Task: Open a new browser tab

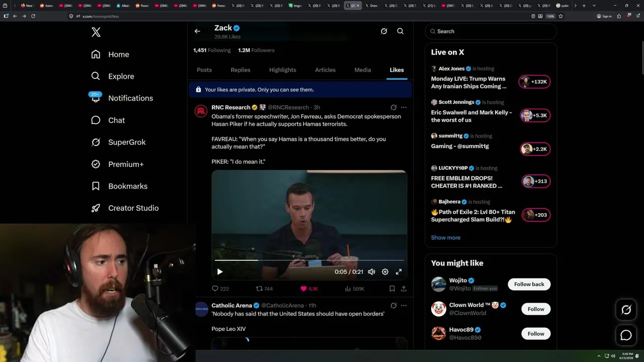Action: tap(585, 6)
